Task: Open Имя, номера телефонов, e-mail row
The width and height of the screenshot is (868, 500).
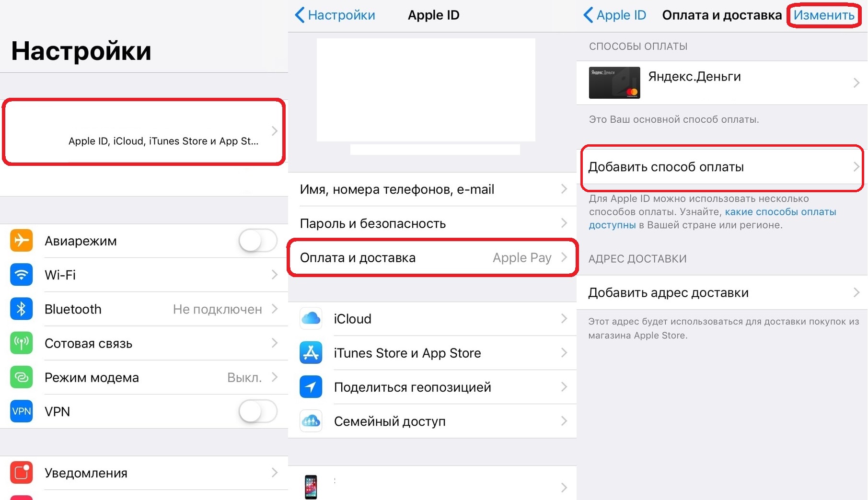Action: pyautogui.click(x=432, y=189)
